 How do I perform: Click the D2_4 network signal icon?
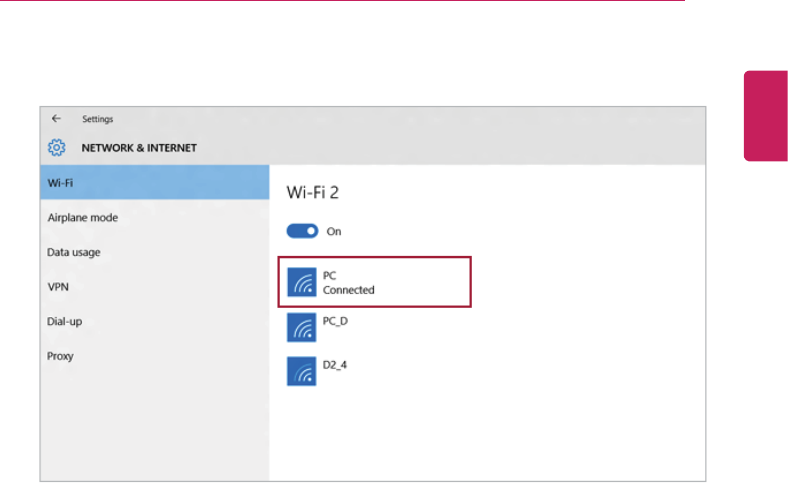(302, 371)
